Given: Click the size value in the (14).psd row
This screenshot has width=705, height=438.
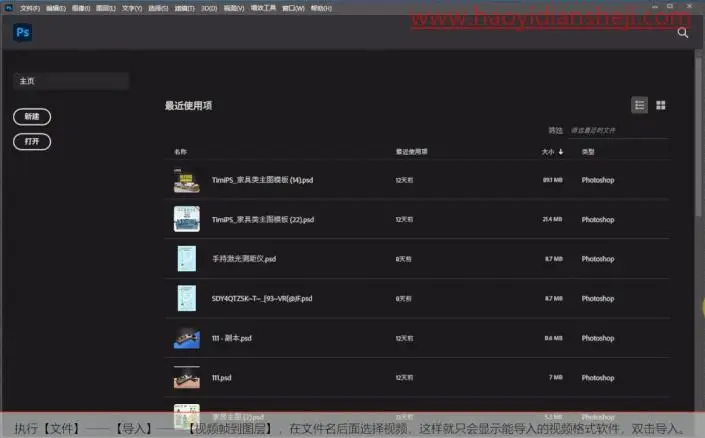Looking at the screenshot, I should (553, 180).
